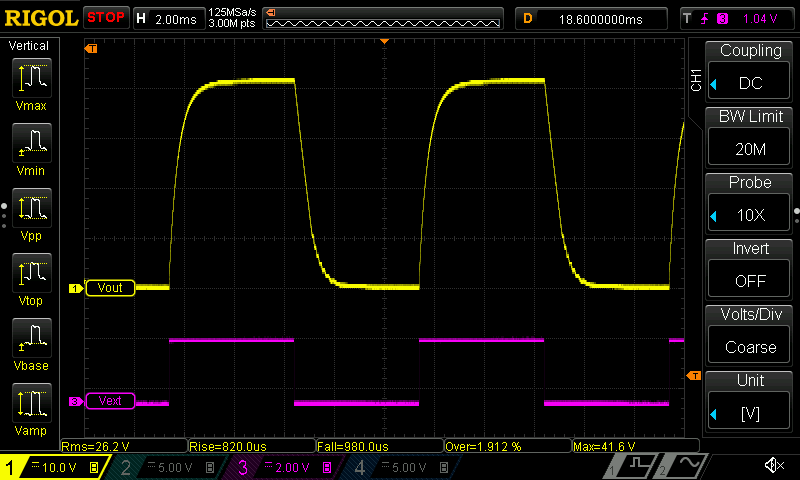This screenshot has height=480, width=800.
Task: Click the channel 1 ground marker
Action: pyautogui.click(x=76, y=288)
